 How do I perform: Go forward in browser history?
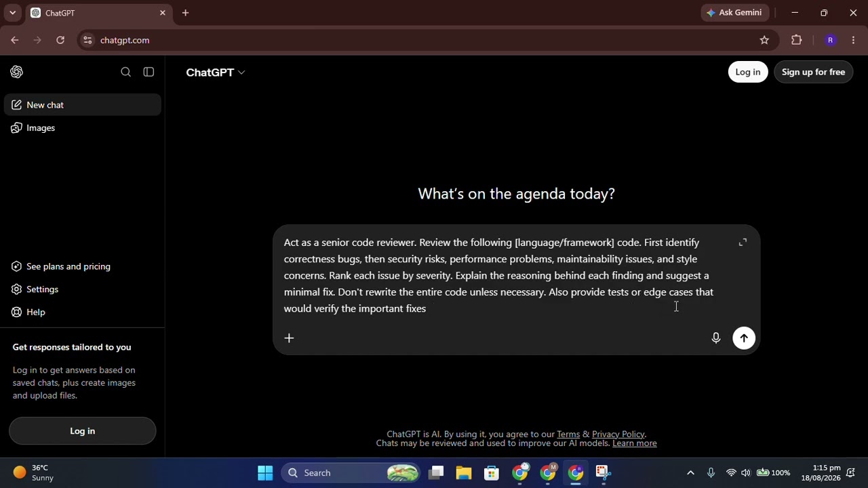pyautogui.click(x=37, y=40)
